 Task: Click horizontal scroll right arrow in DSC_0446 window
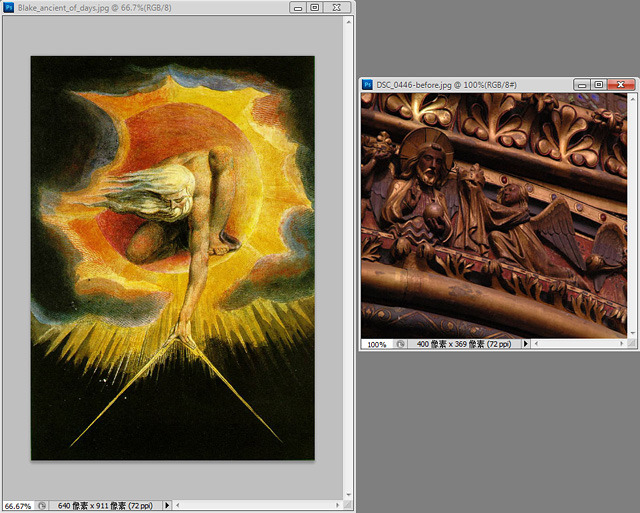click(622, 344)
